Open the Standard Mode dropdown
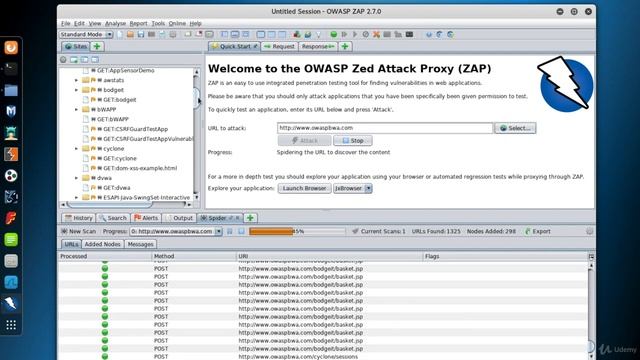Viewport: 640px width, 360px height. click(86, 35)
